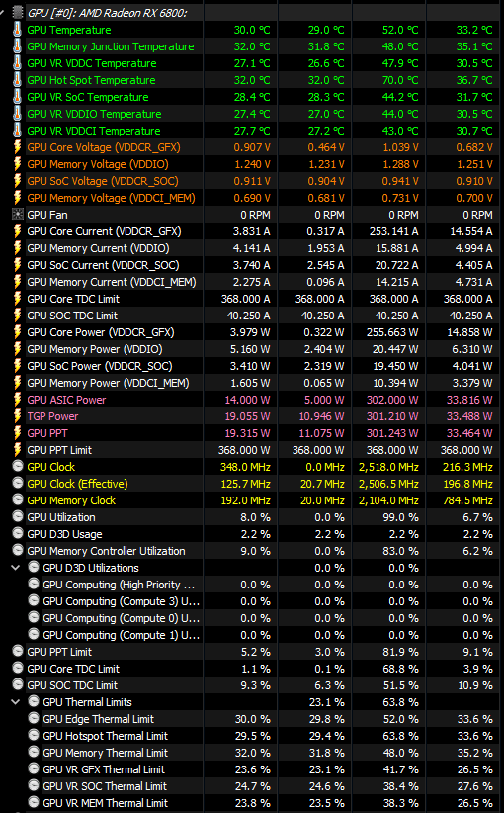
Task: Select the GPU SoC Power (VDDCR_SOC) label
Action: click(x=100, y=366)
